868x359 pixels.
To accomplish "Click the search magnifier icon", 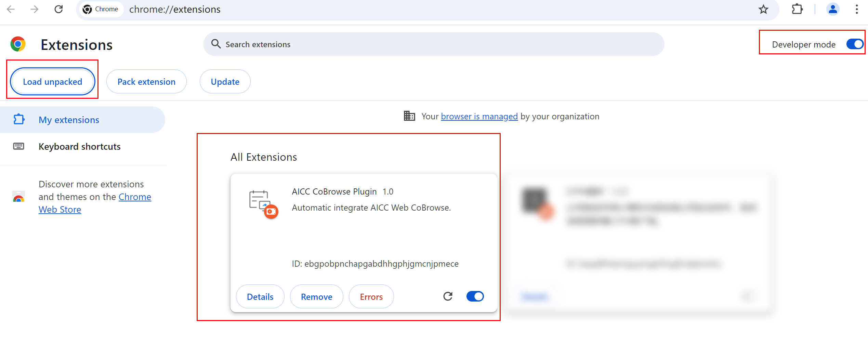I will pyautogui.click(x=216, y=44).
